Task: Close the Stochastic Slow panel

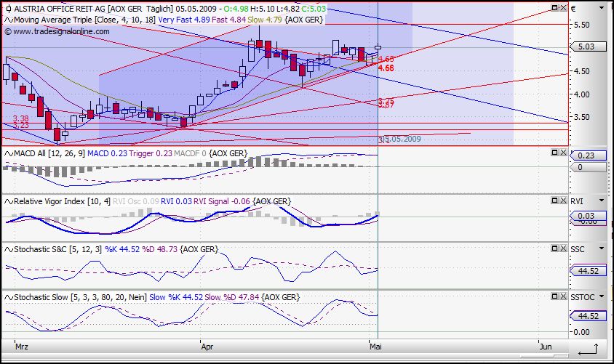Action: pyautogui.click(x=563, y=296)
